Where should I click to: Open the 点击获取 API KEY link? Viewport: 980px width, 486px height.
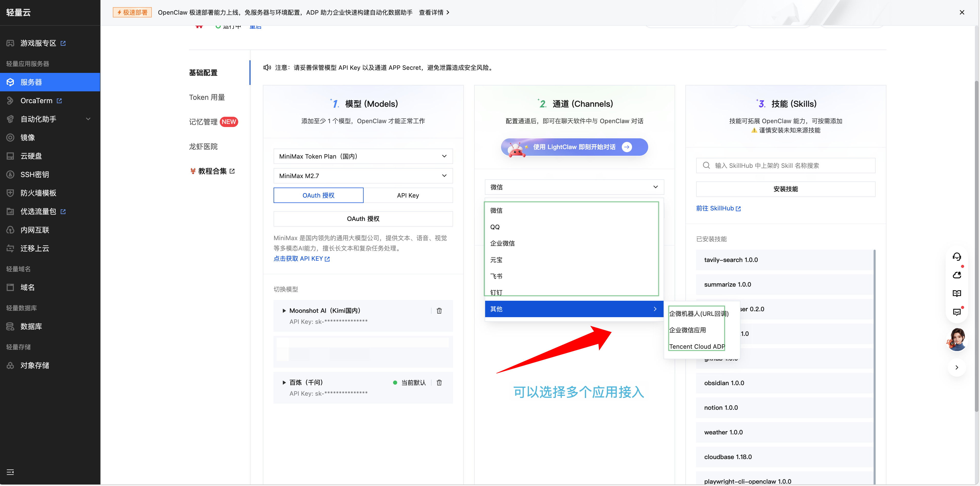click(301, 259)
